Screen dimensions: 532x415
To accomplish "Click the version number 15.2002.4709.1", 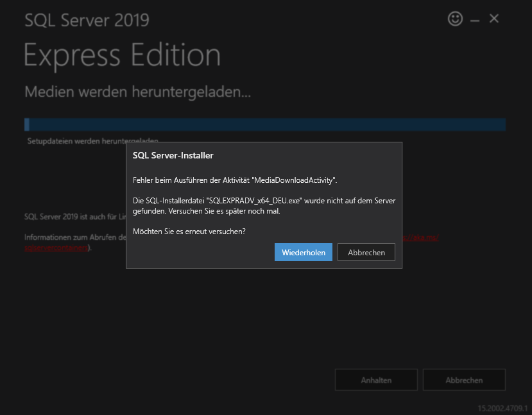I will pos(502,408).
